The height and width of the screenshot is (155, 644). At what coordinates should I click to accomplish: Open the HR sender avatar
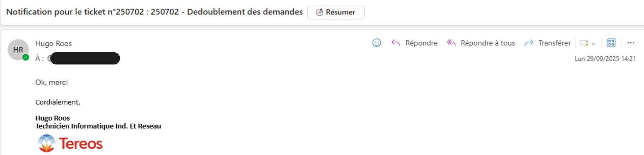(x=18, y=50)
